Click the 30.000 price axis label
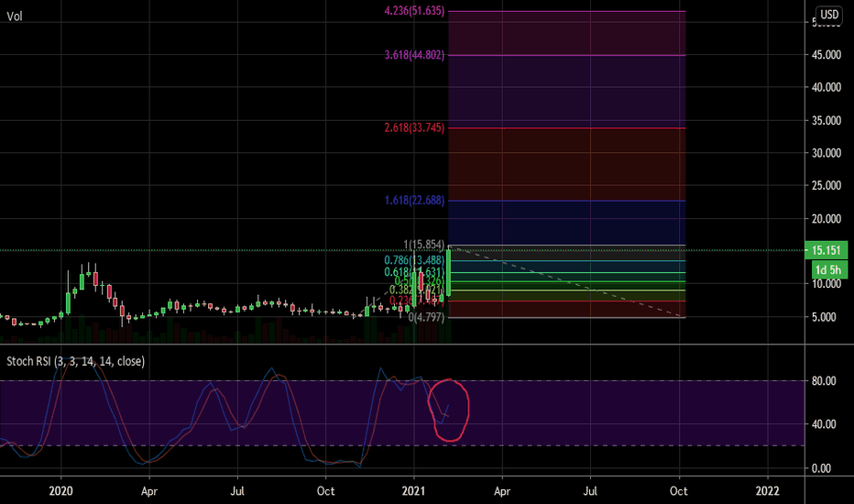The image size is (854, 504). [x=827, y=153]
